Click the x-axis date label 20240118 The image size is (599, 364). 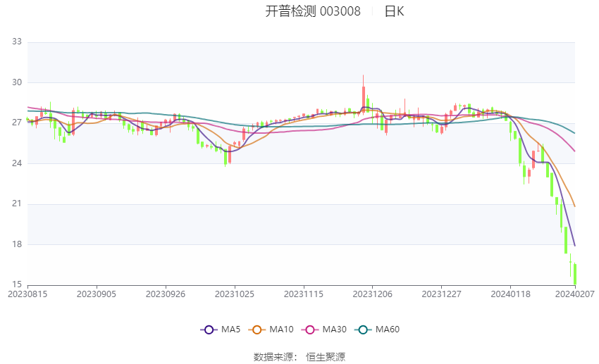tap(510, 294)
